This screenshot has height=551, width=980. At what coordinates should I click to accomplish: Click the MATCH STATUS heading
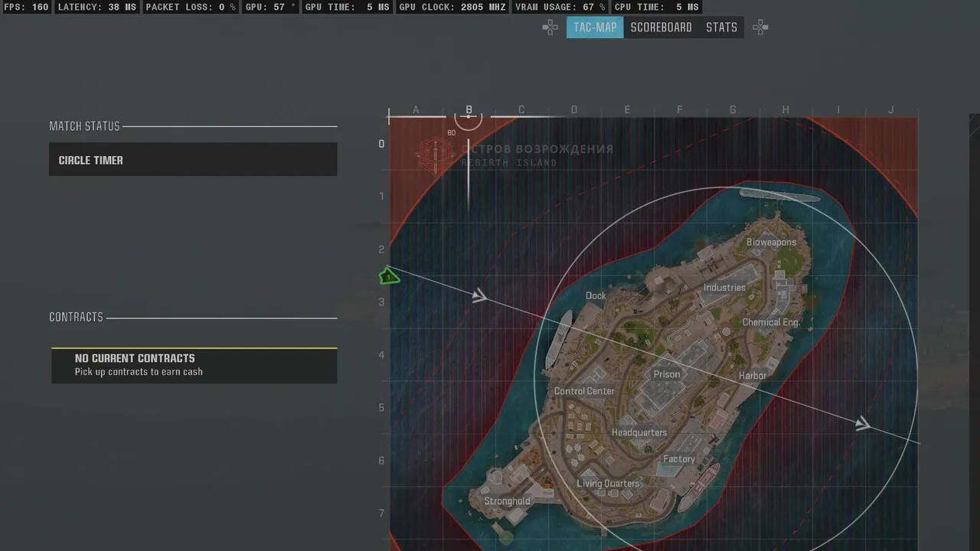tap(84, 126)
